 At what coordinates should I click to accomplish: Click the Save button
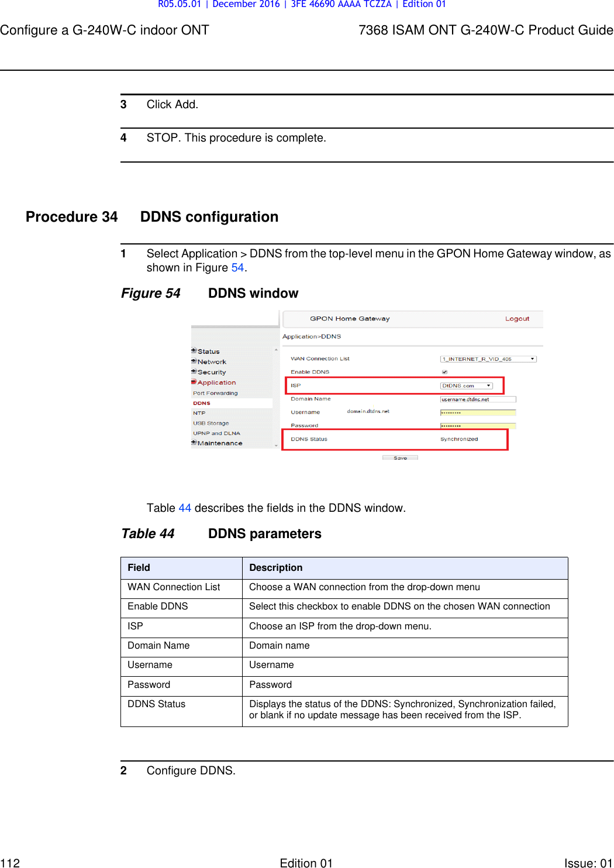(x=401, y=457)
